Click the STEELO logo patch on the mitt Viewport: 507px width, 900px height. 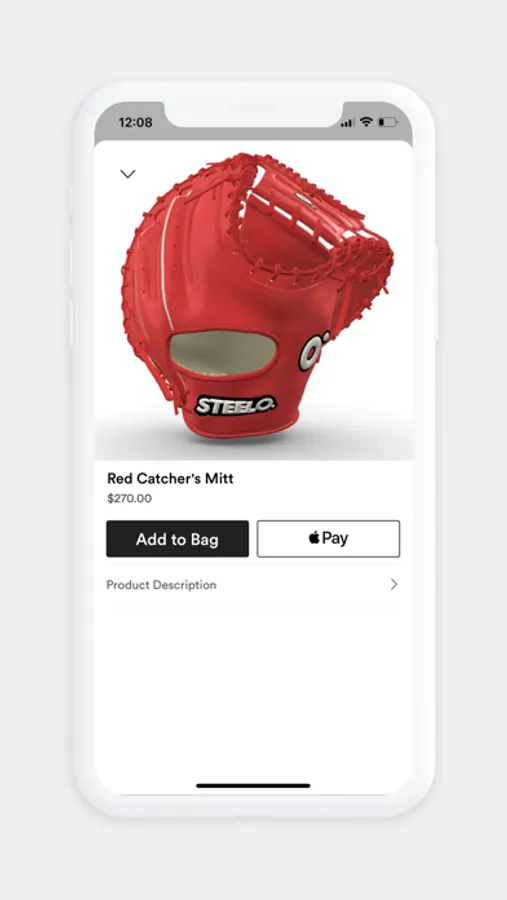tap(235, 405)
